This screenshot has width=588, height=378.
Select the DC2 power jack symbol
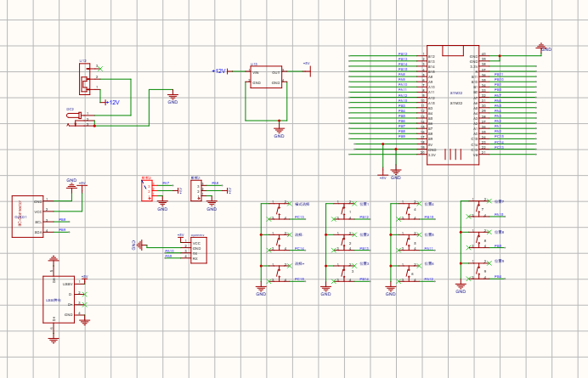(81, 119)
